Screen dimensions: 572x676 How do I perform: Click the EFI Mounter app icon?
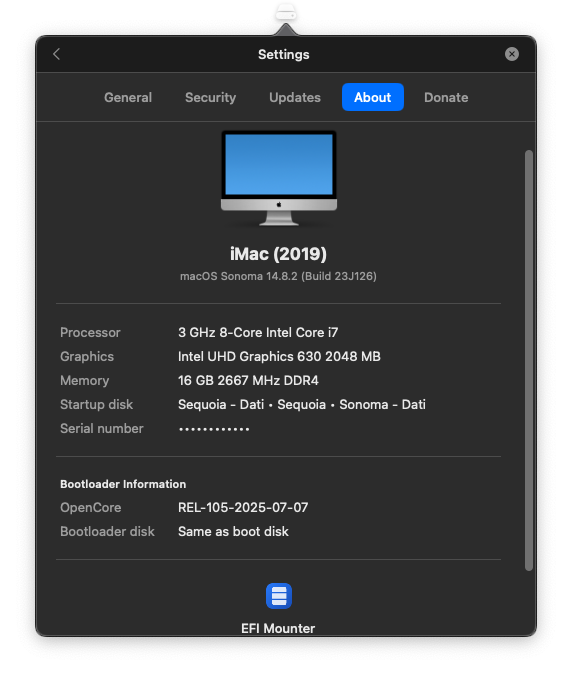[x=278, y=596]
